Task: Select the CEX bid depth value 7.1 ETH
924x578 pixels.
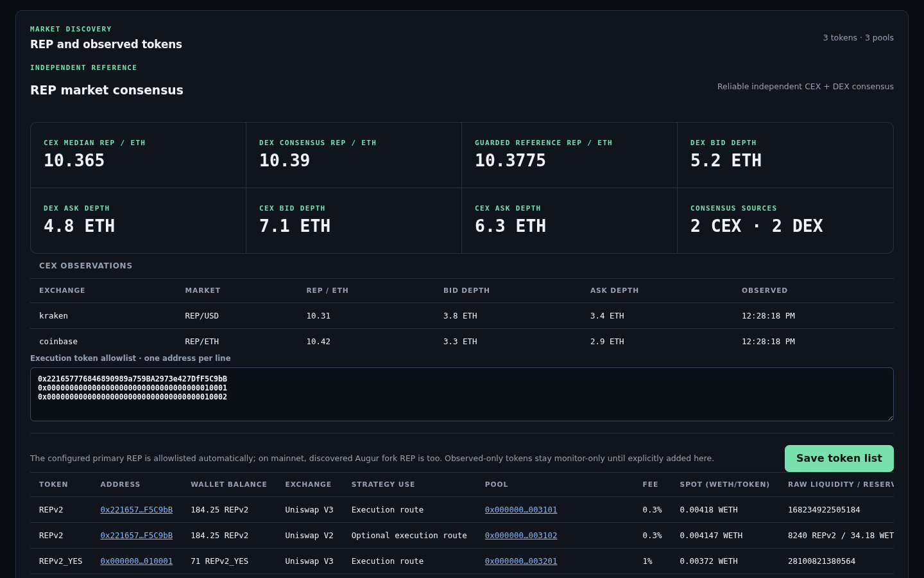Action: 295,226
